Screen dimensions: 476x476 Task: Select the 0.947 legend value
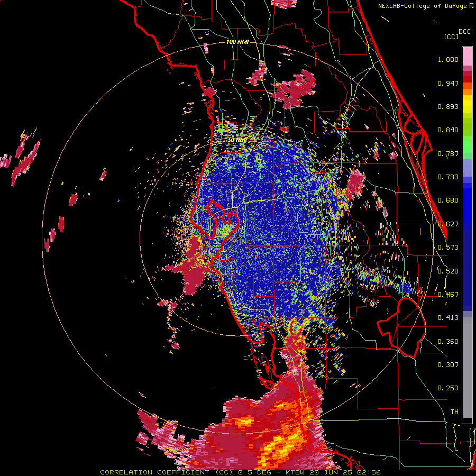point(448,83)
